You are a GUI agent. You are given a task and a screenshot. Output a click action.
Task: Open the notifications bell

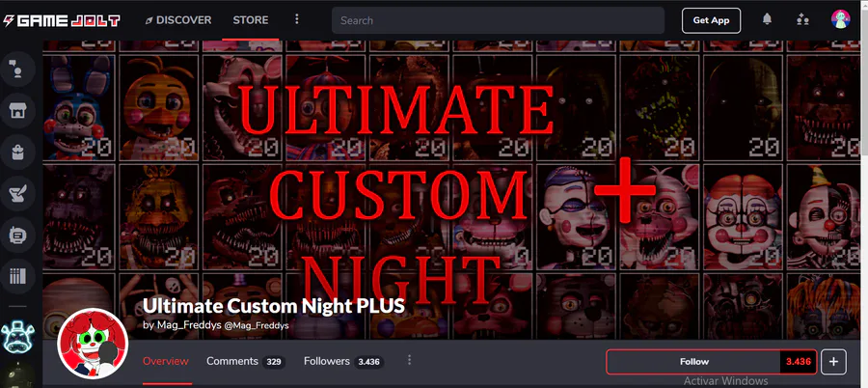pos(767,19)
